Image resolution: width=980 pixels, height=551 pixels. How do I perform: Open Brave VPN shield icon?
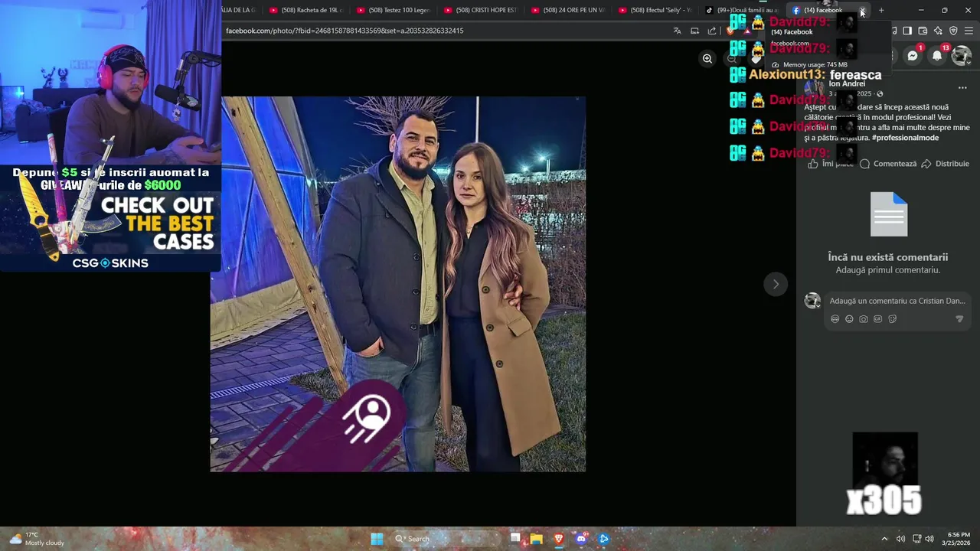pyautogui.click(x=953, y=31)
